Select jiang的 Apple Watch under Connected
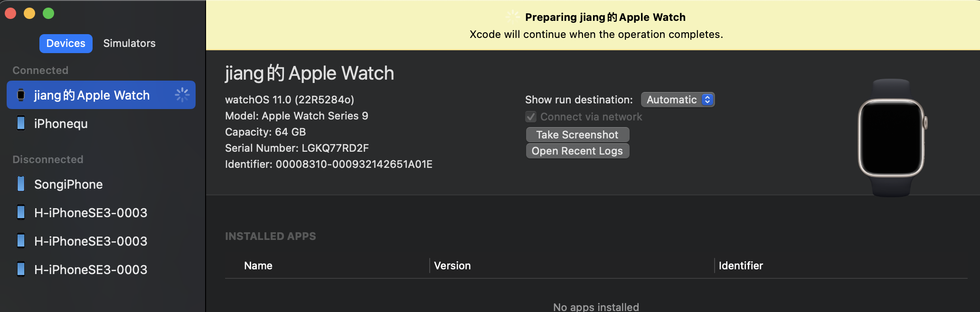The image size is (980, 312). click(92, 95)
